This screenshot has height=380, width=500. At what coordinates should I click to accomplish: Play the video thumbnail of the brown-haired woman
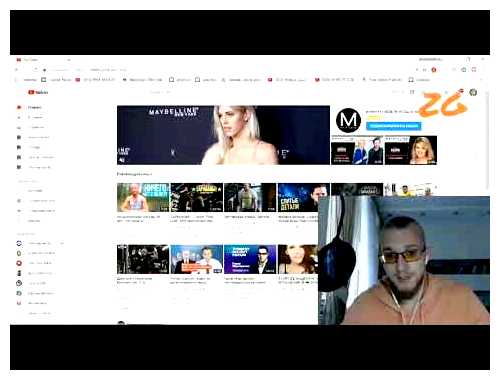point(298,259)
